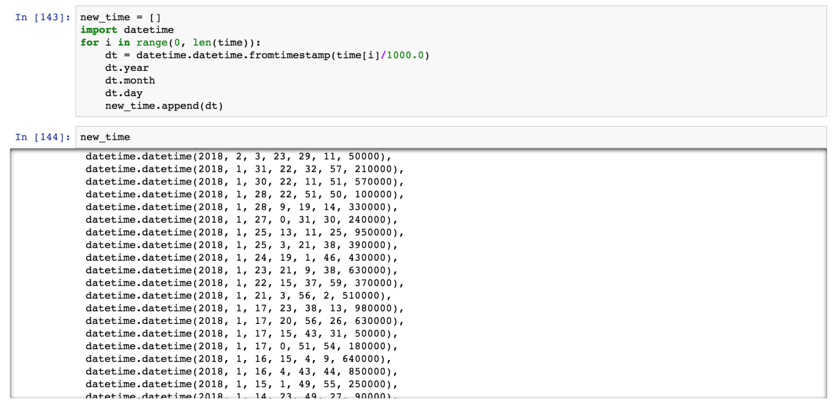Place cursor on the 'dt.month' line
This screenshot has width=833, height=402.
pos(129,81)
